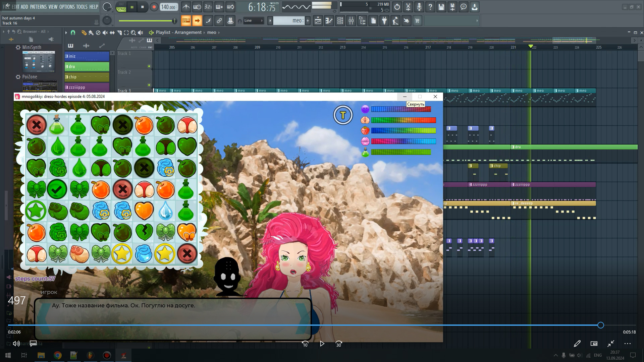Screen dimensions: 644x362
Task: Open the OPTIONS menu
Action: (67, 7)
